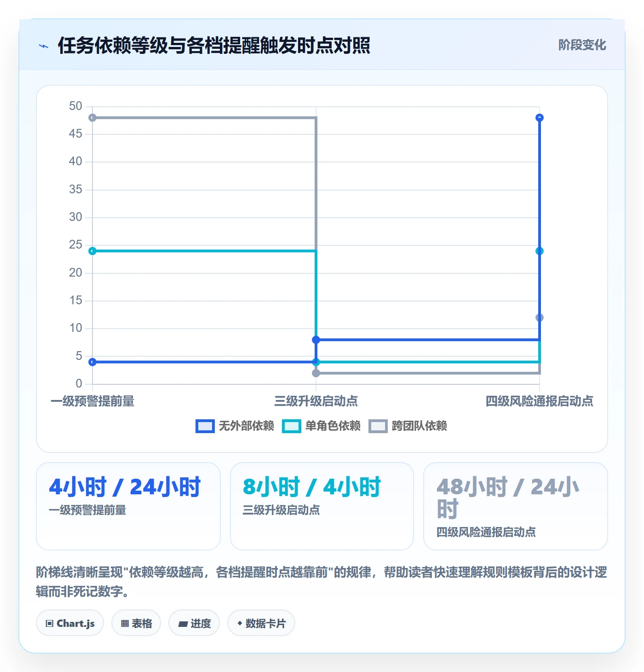The image size is (644, 672).
Task: Click the title 任务依赖等级与各档提醒触发时点对照
Action: click(x=214, y=46)
